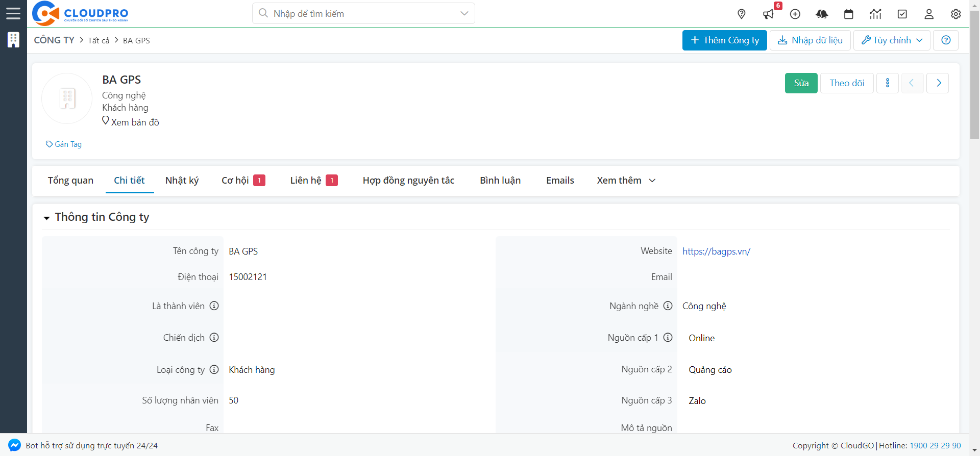Open the https://bagps.vn/ website link

click(x=716, y=251)
